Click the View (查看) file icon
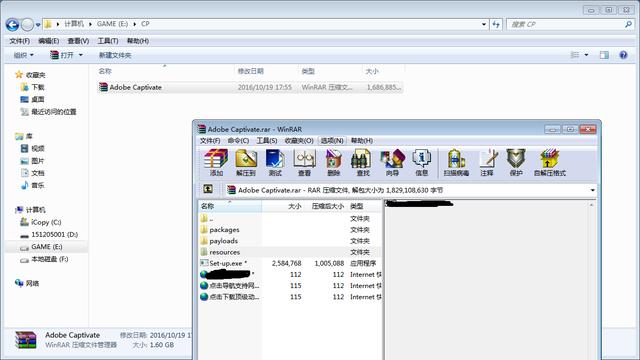This screenshot has height=360, width=640. [304, 162]
